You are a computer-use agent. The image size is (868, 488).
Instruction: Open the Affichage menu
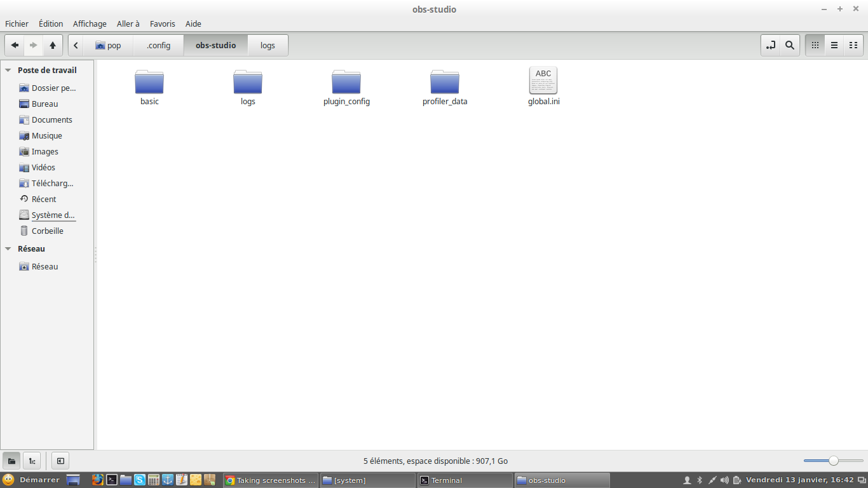90,24
